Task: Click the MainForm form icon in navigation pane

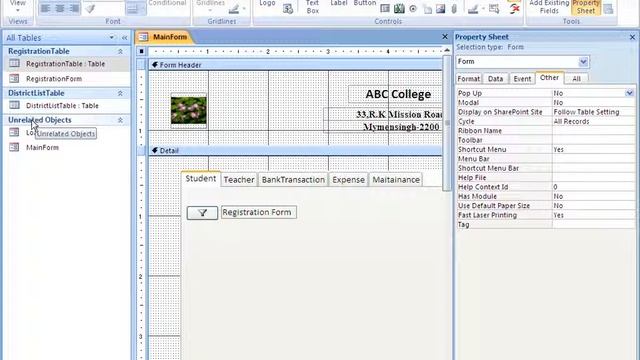Action: pyautogui.click(x=14, y=147)
